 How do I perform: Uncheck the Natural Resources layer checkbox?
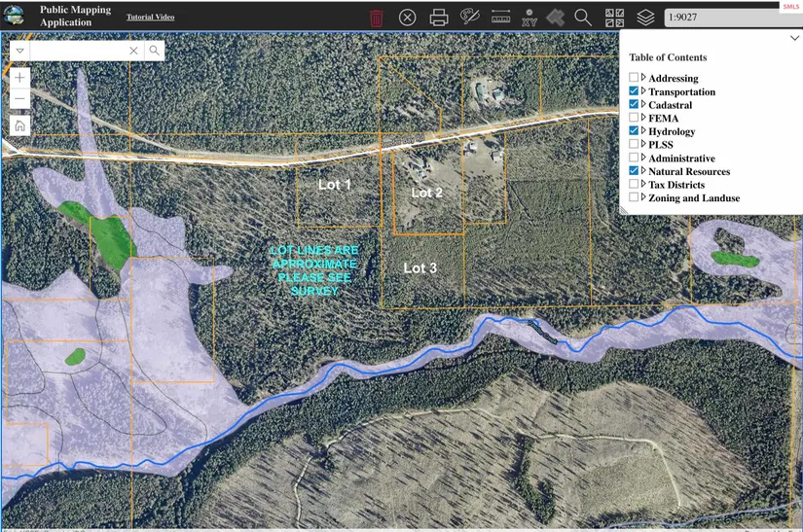click(x=634, y=170)
